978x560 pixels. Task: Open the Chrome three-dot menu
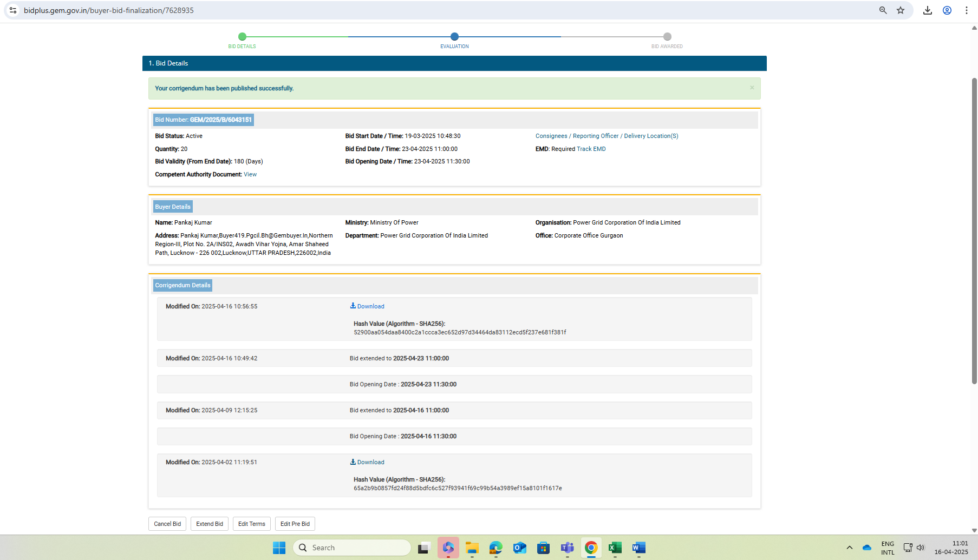click(967, 10)
